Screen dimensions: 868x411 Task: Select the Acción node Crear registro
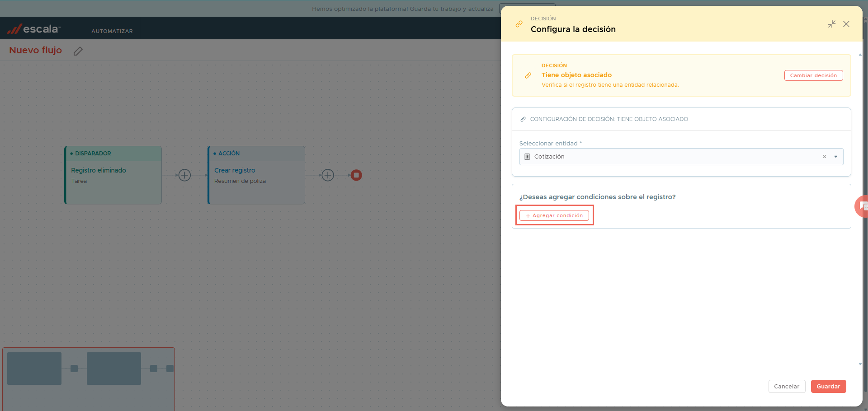256,175
